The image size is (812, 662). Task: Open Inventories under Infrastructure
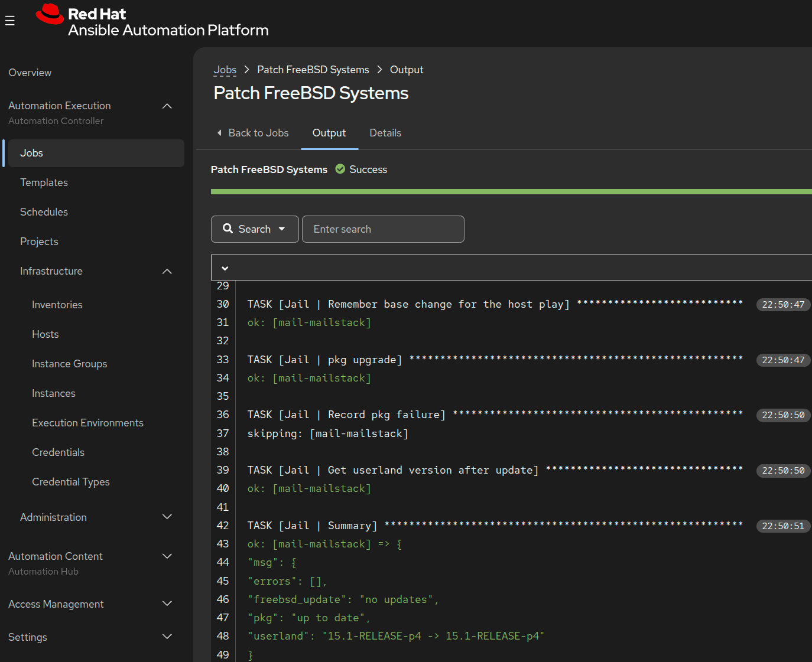tap(57, 305)
